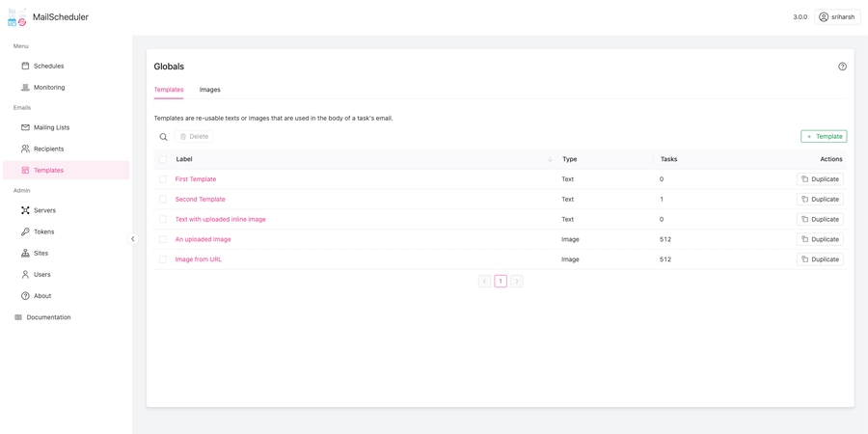Duplicate the First Template
The width and height of the screenshot is (868, 434).
820,179
